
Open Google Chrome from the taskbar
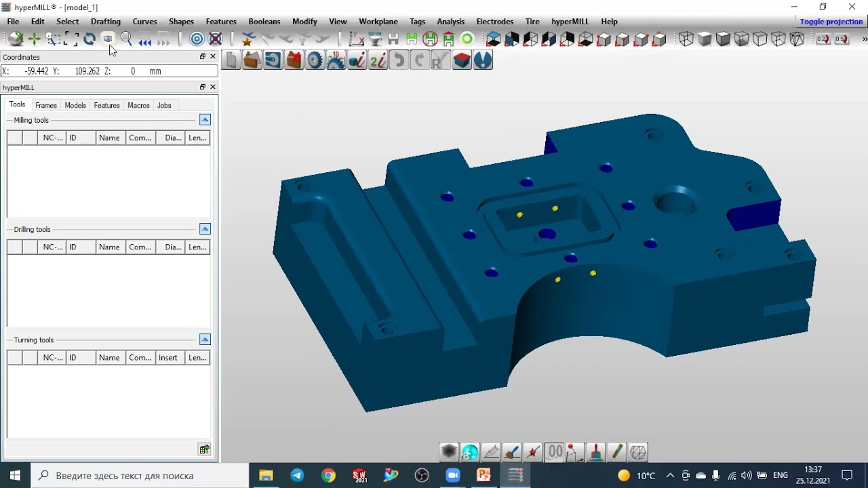point(328,475)
